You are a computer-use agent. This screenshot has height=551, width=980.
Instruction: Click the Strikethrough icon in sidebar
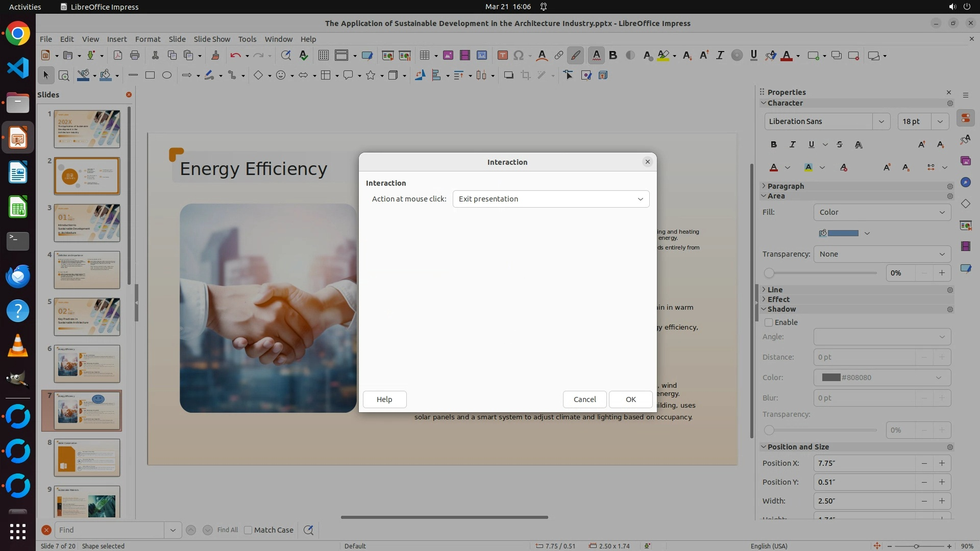pyautogui.click(x=840, y=145)
